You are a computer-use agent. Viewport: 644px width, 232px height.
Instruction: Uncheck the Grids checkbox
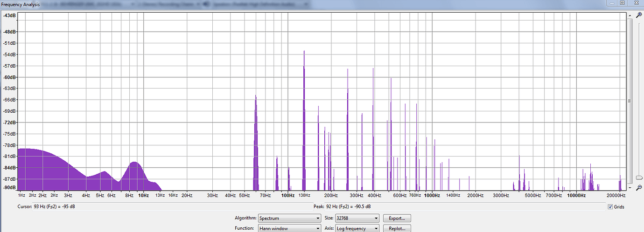(610, 207)
